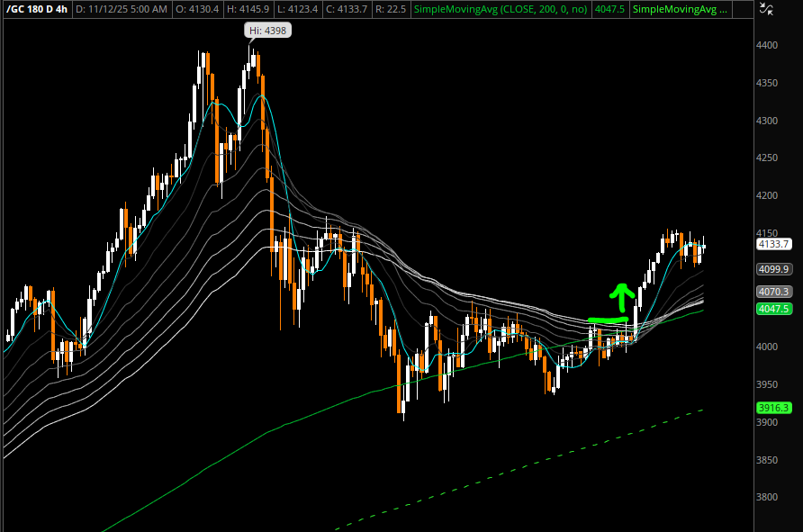Click the 3800 price axis label
The height and width of the screenshot is (532, 803).
coord(767,497)
